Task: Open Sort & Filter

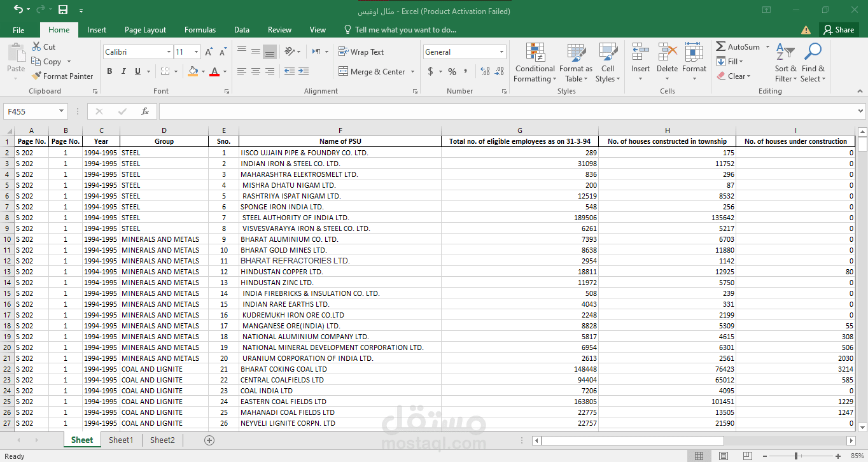Action: pos(786,62)
